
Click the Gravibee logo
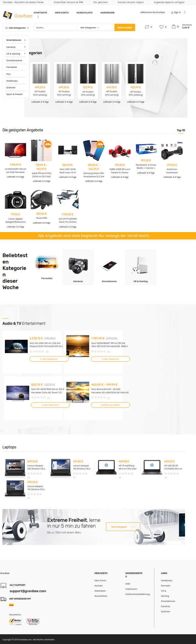coord(17,15)
